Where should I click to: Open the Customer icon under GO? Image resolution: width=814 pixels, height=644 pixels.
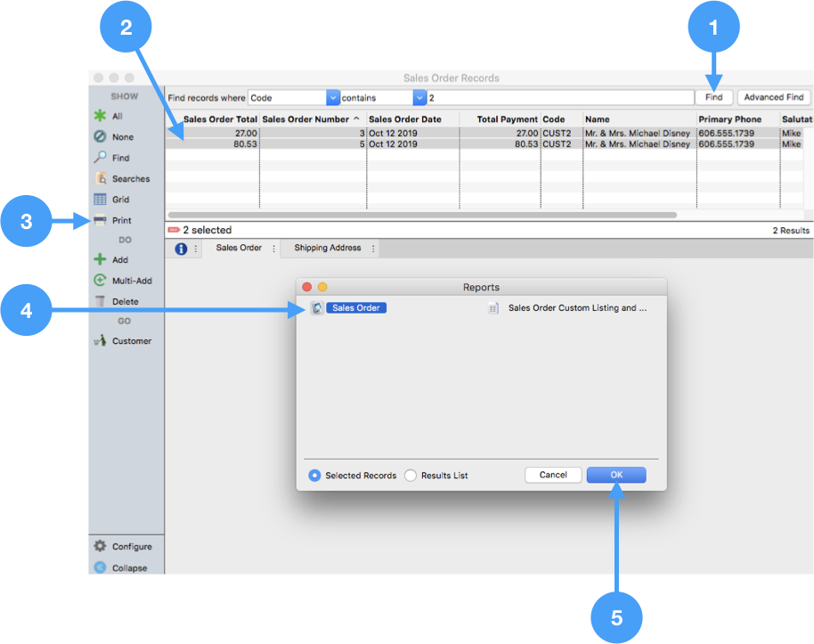point(101,340)
